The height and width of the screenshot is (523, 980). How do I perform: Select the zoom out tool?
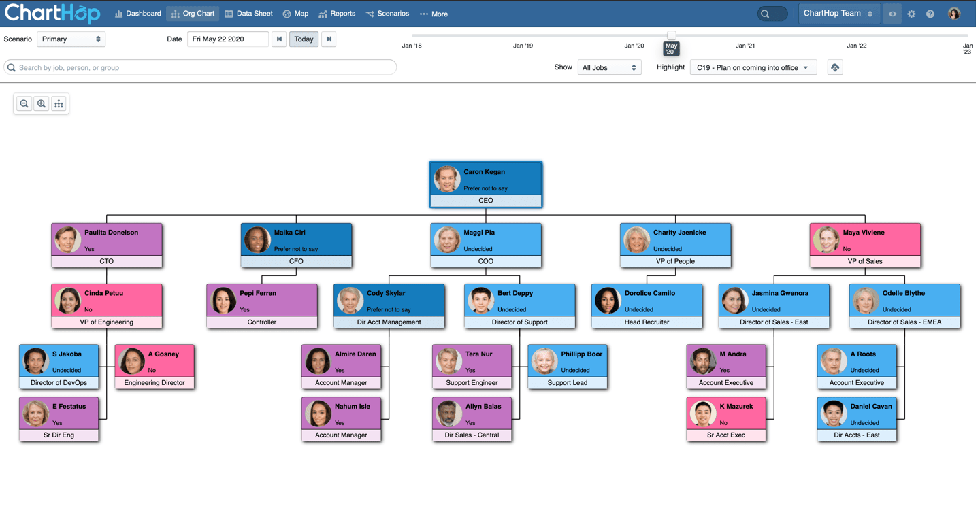(x=24, y=103)
